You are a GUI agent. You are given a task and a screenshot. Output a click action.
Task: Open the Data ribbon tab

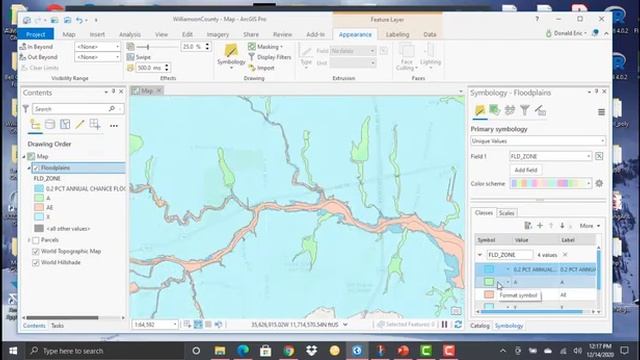430,35
